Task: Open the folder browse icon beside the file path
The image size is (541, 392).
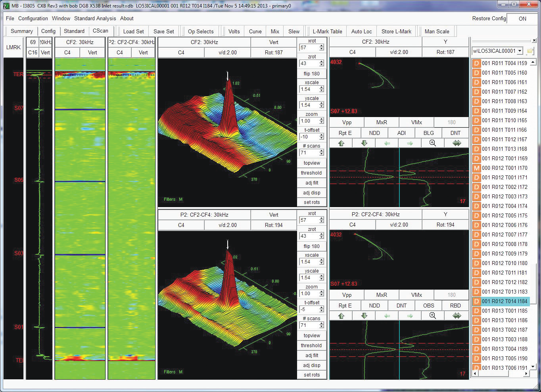Action: 530,51
